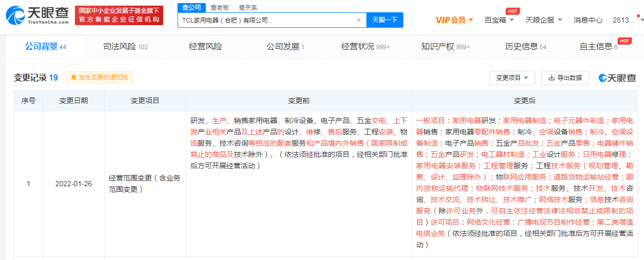Click the bell icon for change notifications

point(74,77)
